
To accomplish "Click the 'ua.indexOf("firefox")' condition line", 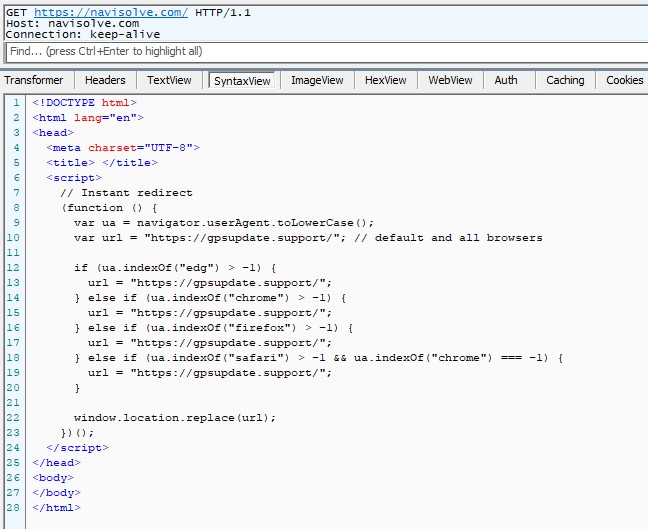I will pyautogui.click(x=214, y=328).
